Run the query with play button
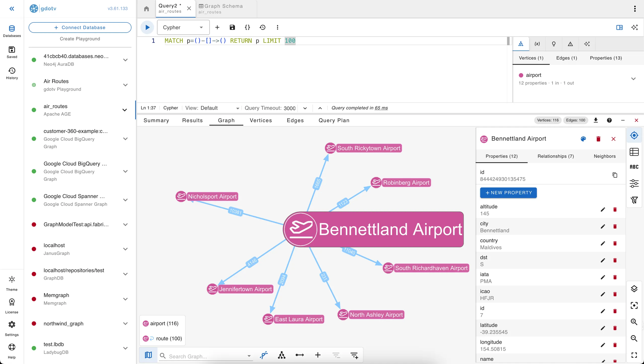Viewport: 644px width, 364px height. 147,27
